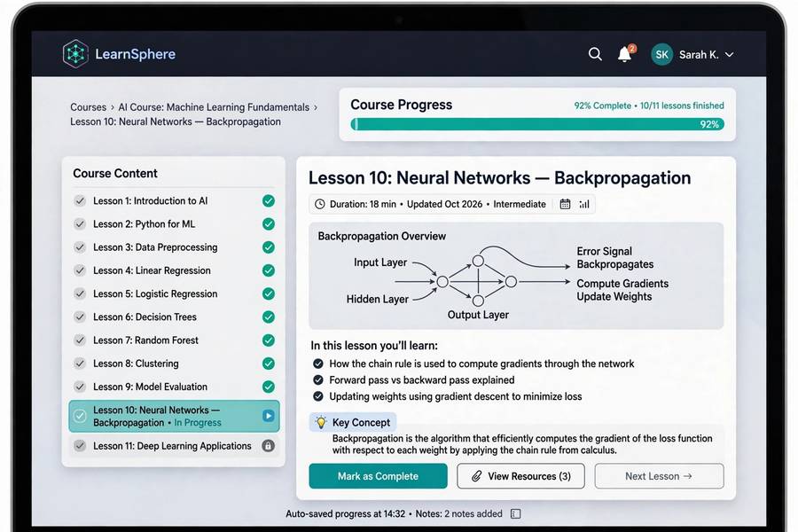
Task: Click the LearnSphere logo icon
Action: (76, 54)
